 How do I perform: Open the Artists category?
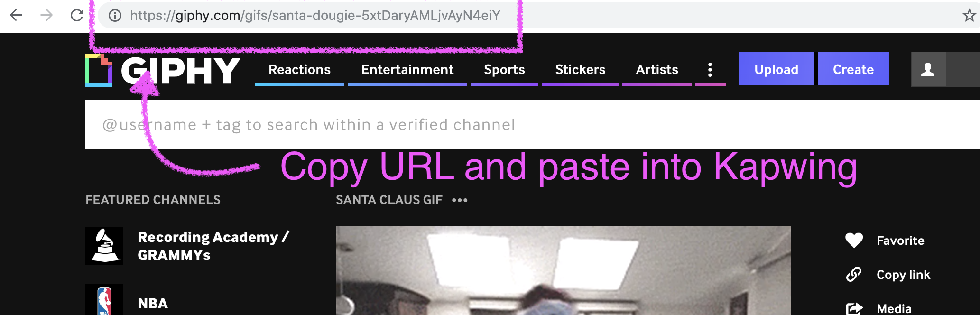click(x=657, y=70)
